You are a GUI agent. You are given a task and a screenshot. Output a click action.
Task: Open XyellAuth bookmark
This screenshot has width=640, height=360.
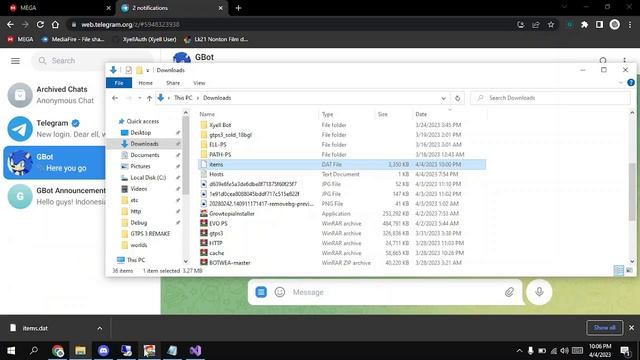[x=145, y=39]
